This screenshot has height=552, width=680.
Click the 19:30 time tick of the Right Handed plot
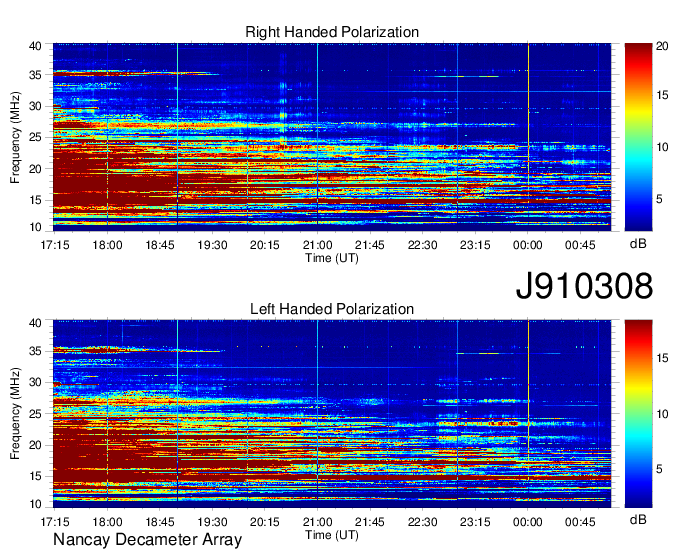click(212, 245)
